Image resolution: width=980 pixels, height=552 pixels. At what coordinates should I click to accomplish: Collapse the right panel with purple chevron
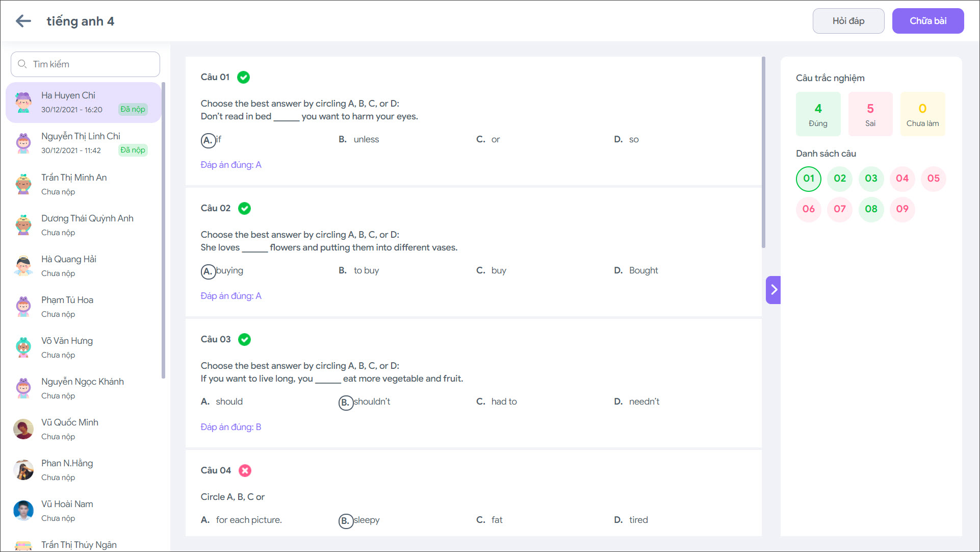773,290
